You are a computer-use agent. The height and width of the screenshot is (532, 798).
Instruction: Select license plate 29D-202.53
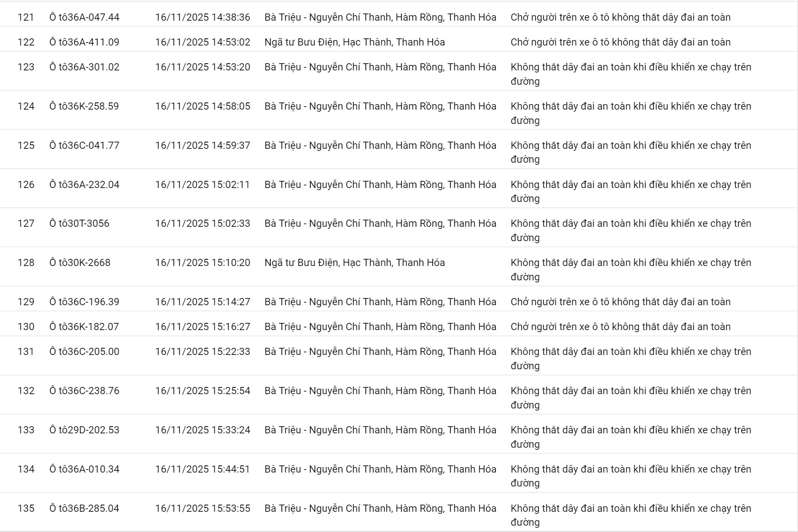(x=84, y=430)
